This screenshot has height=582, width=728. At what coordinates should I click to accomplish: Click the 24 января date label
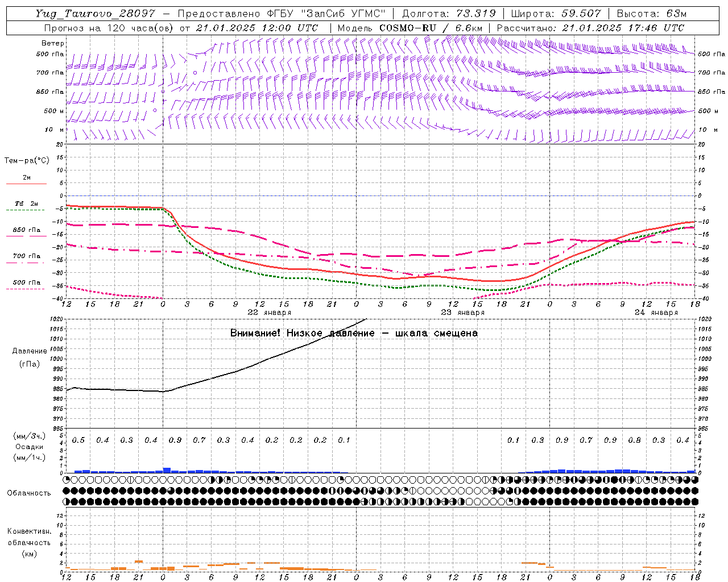point(656,313)
